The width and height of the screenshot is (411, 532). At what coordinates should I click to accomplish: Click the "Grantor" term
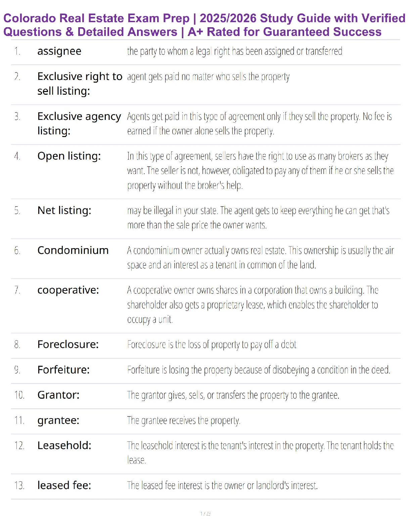tap(58, 395)
